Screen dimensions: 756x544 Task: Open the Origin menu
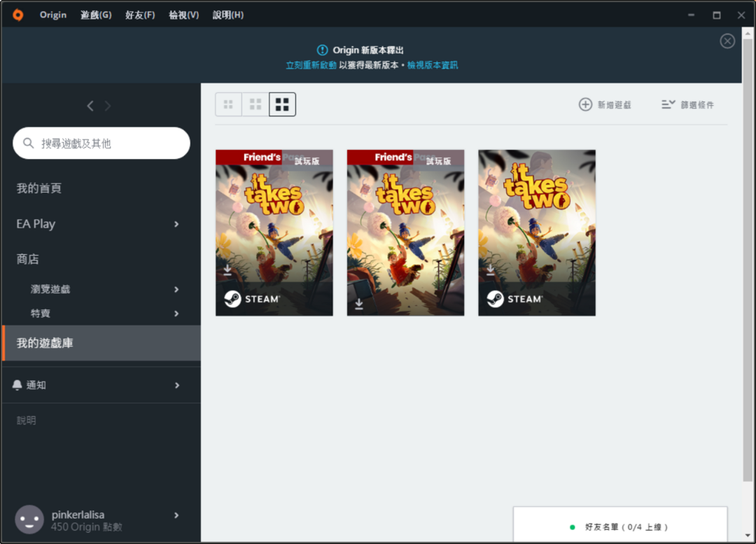click(53, 15)
